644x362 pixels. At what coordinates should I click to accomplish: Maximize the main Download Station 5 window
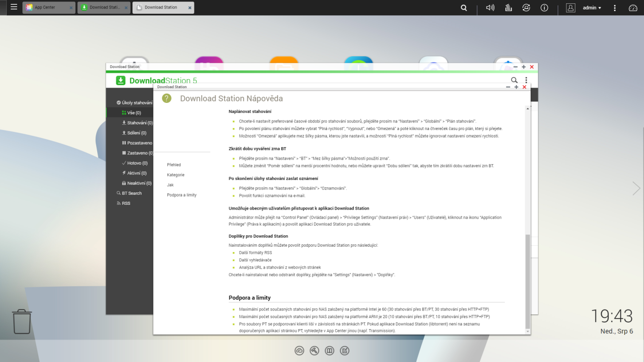pyautogui.click(x=524, y=67)
